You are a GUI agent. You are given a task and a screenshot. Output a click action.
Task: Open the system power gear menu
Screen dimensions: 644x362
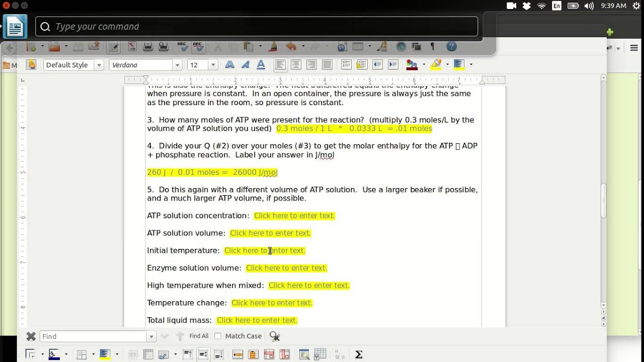tap(636, 6)
